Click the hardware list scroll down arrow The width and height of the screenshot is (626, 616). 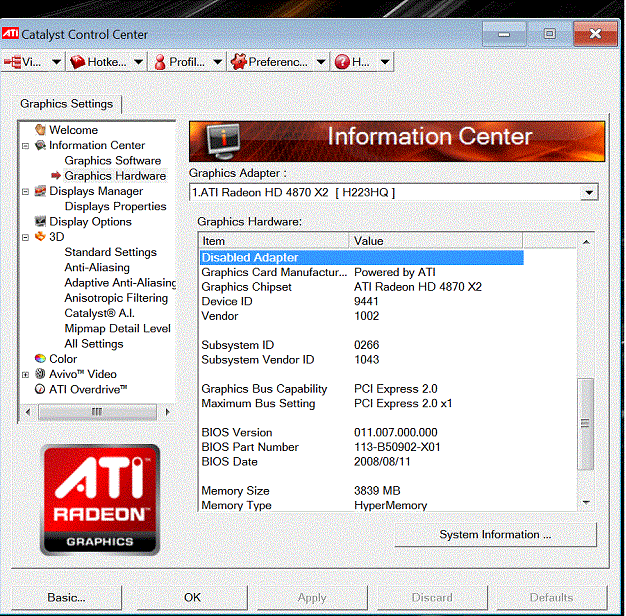[x=586, y=502]
